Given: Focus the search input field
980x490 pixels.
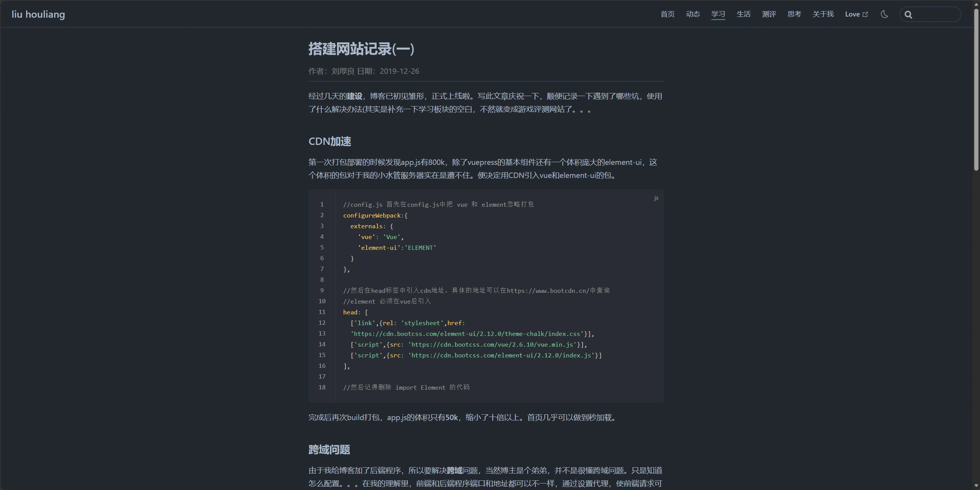Looking at the screenshot, I should coord(930,14).
